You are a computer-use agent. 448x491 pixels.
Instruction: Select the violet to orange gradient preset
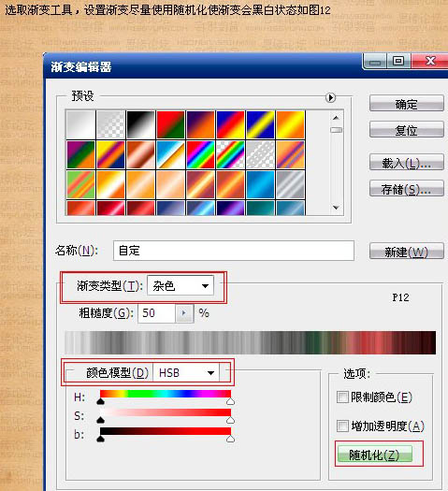tap(201, 124)
